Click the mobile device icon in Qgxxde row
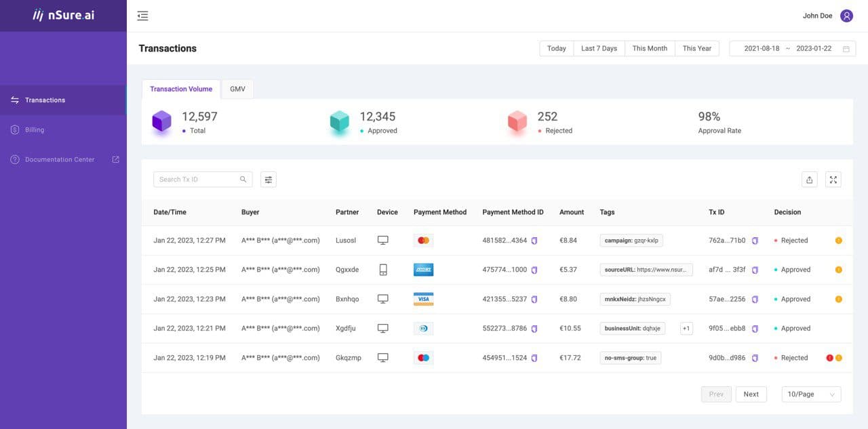Screen dimensions: 868x429 point(382,269)
